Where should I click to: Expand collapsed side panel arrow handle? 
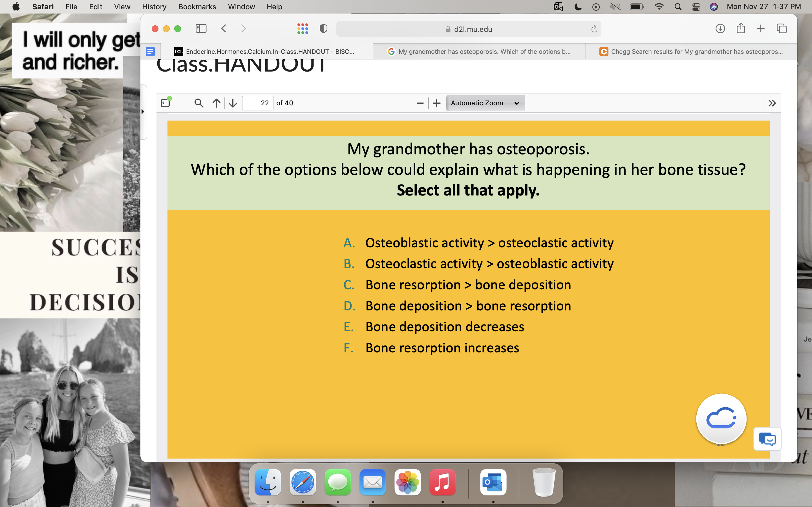pyautogui.click(x=143, y=111)
